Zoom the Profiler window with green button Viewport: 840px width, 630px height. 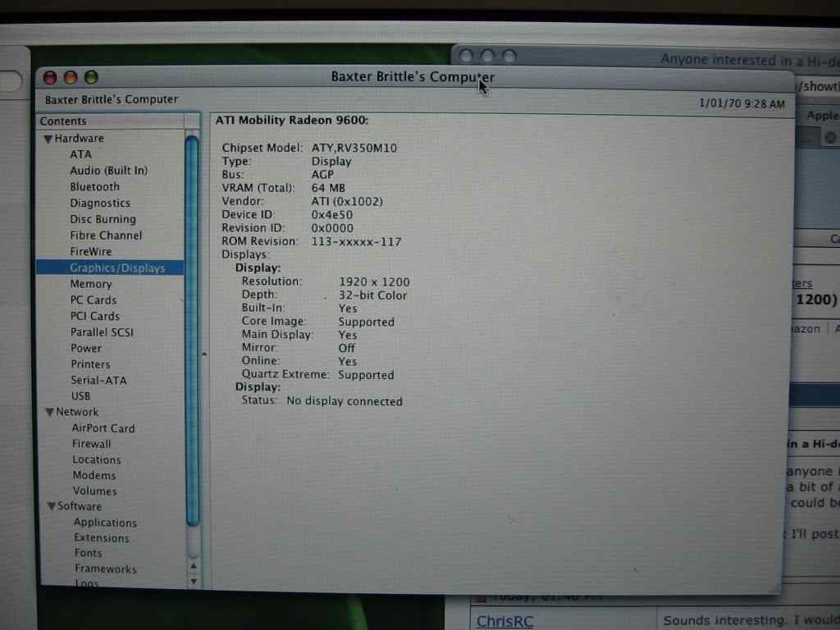(91, 77)
